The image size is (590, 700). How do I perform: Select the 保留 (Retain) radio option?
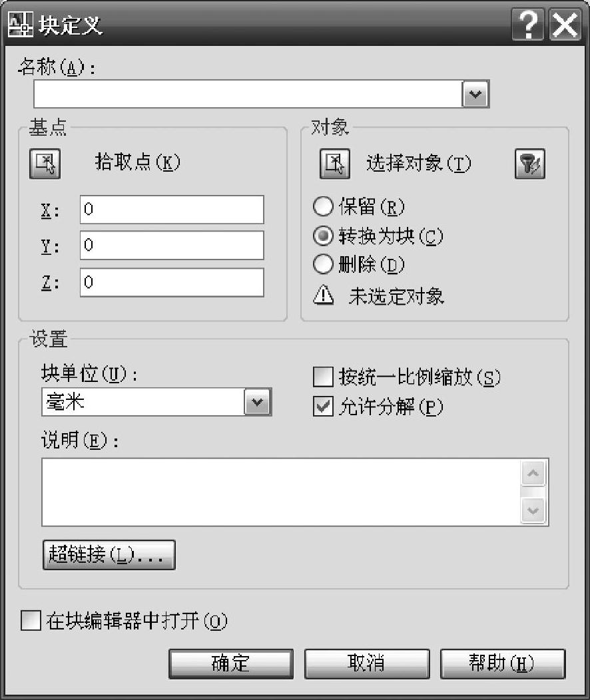pos(323,207)
